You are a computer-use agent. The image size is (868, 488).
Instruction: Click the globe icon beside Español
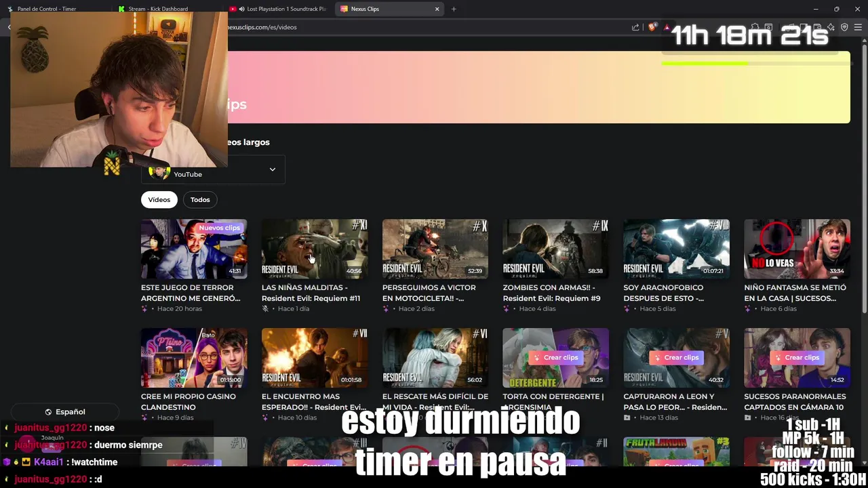coord(48,412)
